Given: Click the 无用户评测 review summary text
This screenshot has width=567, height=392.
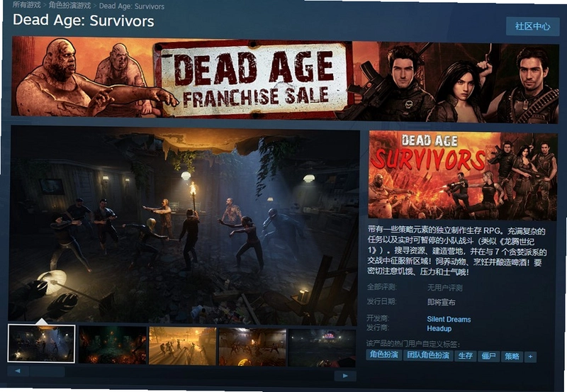Looking at the screenshot, I should pos(445,288).
